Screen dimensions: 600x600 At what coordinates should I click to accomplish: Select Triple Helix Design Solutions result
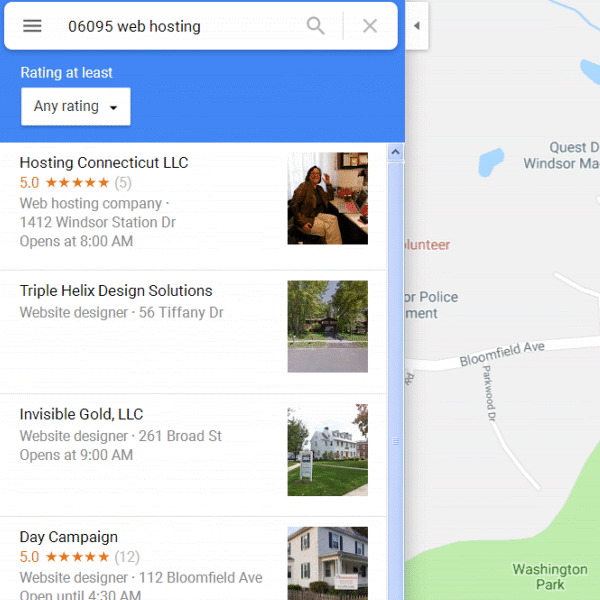[x=193, y=332]
